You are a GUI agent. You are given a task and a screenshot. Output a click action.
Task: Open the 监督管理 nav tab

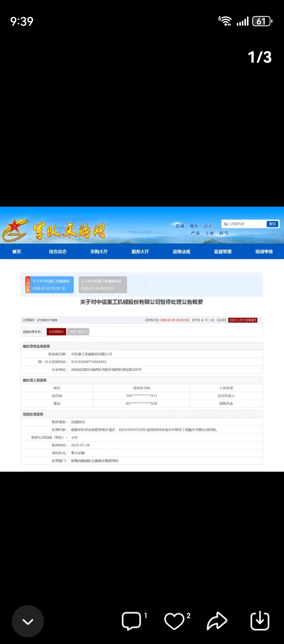point(223,251)
